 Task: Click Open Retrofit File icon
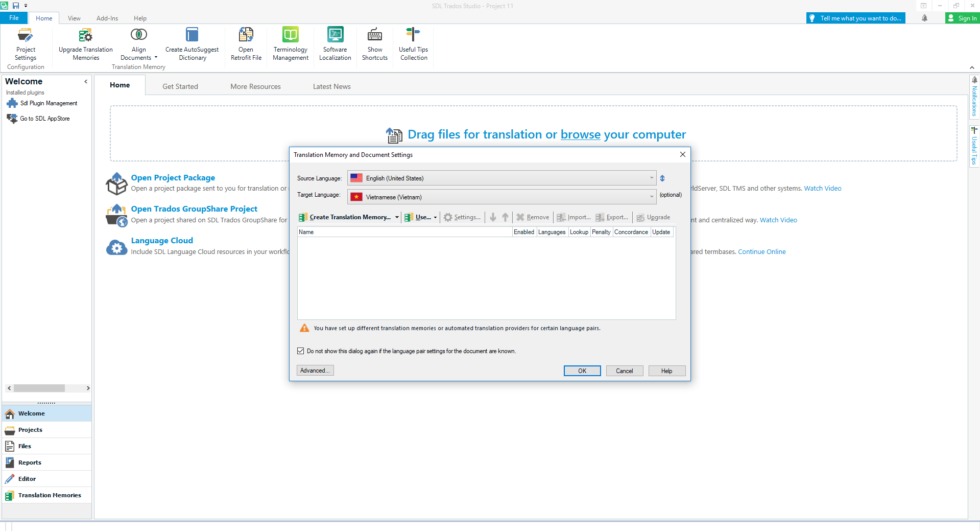[246, 35]
